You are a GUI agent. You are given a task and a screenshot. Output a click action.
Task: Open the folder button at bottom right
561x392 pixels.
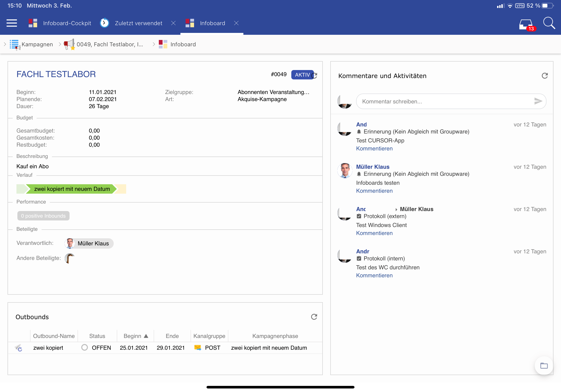point(544,366)
